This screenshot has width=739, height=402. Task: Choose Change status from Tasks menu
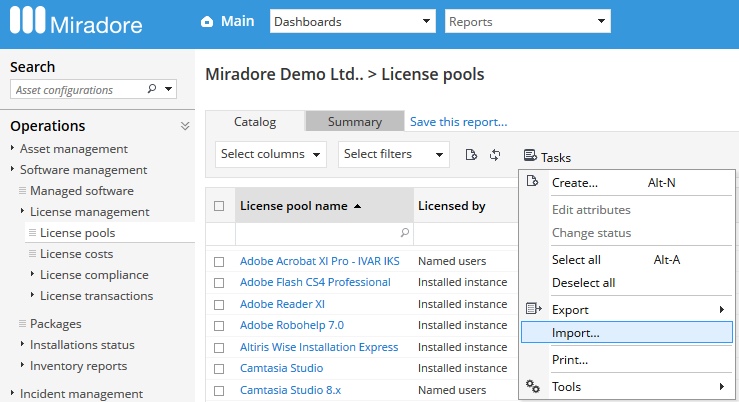click(591, 233)
